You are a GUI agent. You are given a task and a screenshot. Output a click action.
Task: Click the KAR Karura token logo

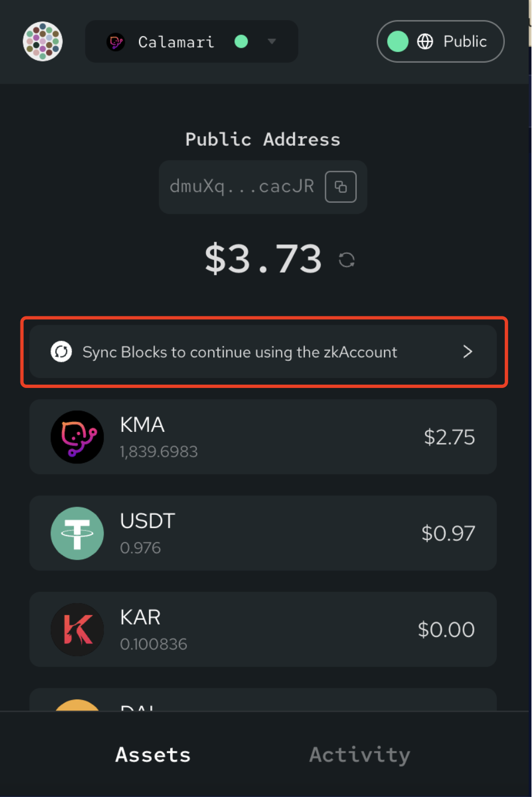coord(77,630)
